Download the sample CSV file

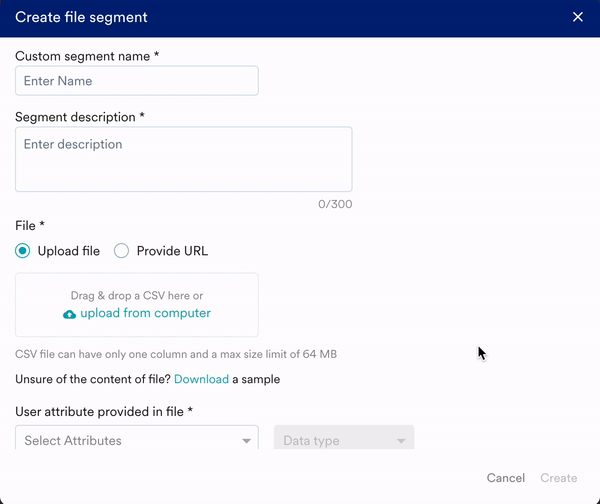(201, 379)
